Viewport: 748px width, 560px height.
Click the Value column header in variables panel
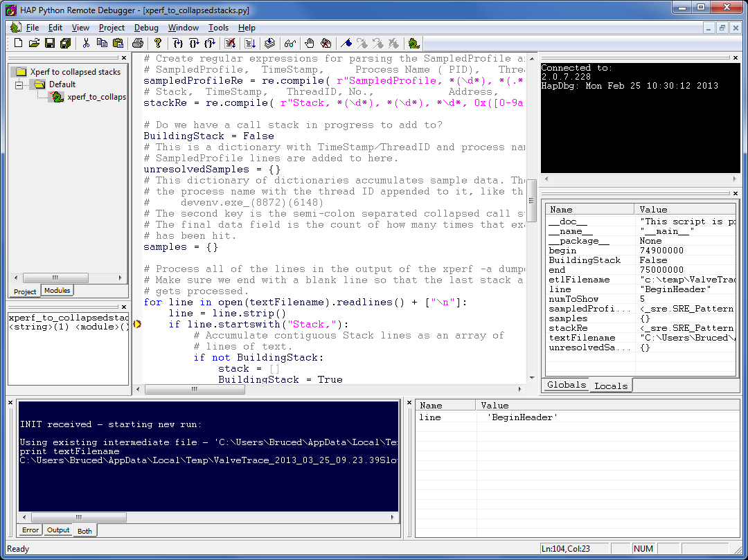tap(684, 209)
